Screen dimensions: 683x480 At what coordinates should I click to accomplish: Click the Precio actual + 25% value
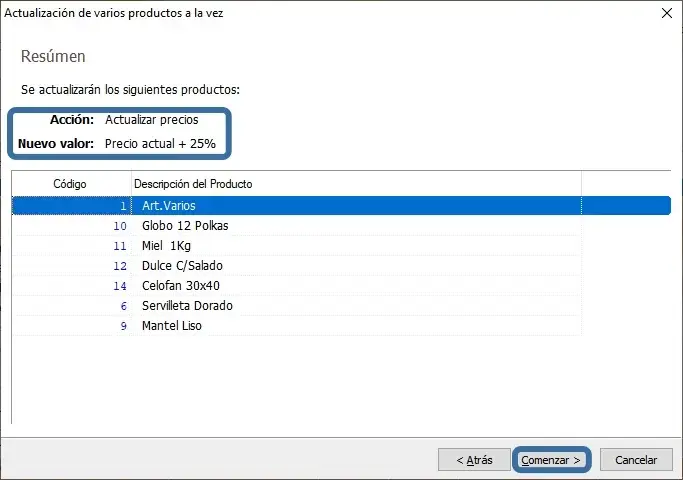(160, 144)
